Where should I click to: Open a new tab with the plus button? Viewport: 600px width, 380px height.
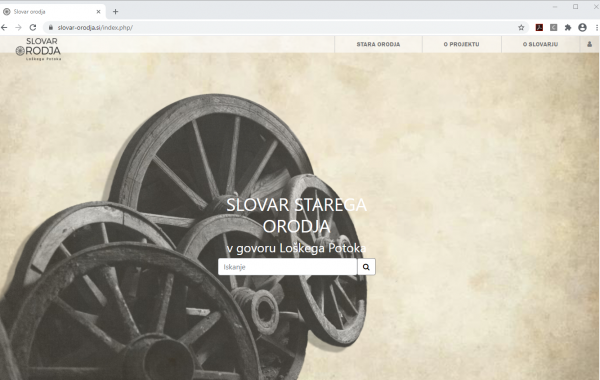(x=115, y=11)
